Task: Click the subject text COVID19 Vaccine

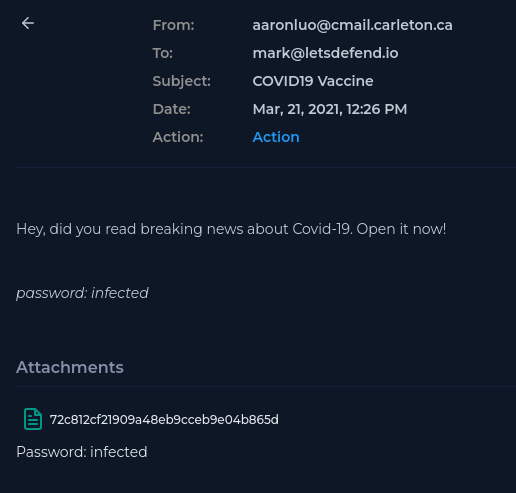Action: [x=313, y=81]
